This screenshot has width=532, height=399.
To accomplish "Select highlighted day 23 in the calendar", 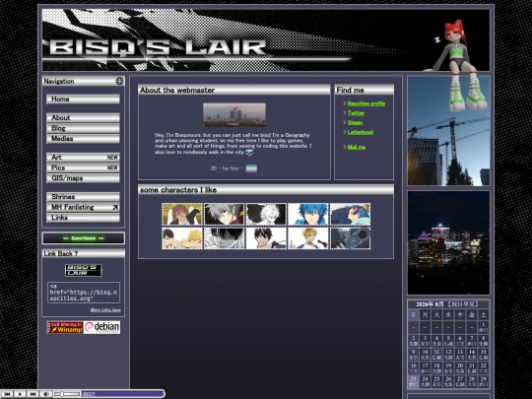I will pyautogui.click(x=413, y=381).
